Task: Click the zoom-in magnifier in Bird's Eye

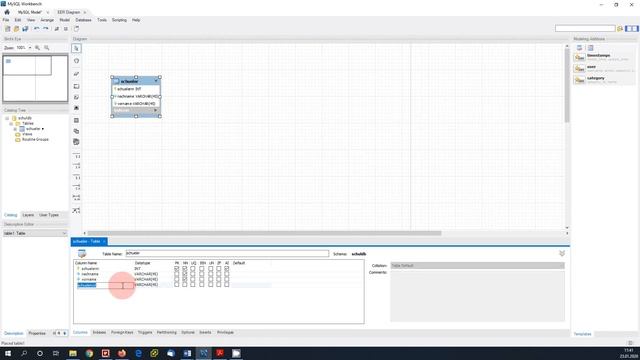Action: [x=38, y=48]
